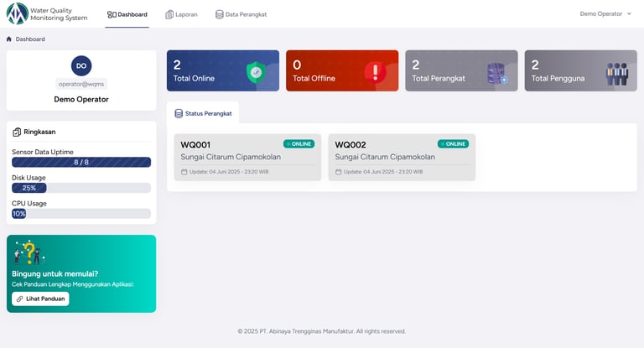Click the ONLINE badge on WQ002
The width and height of the screenshot is (644, 348).
tap(453, 143)
